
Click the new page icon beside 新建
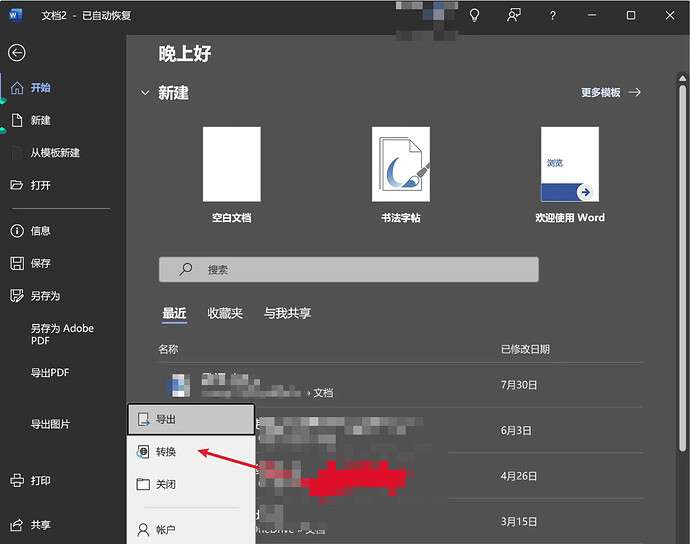pyautogui.click(x=17, y=120)
